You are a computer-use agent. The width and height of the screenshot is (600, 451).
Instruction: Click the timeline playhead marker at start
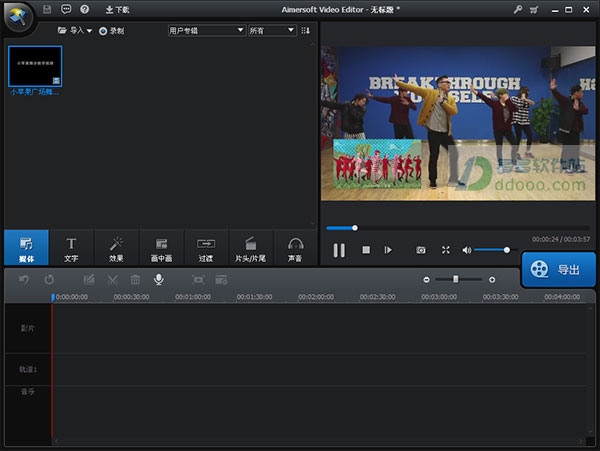point(53,297)
